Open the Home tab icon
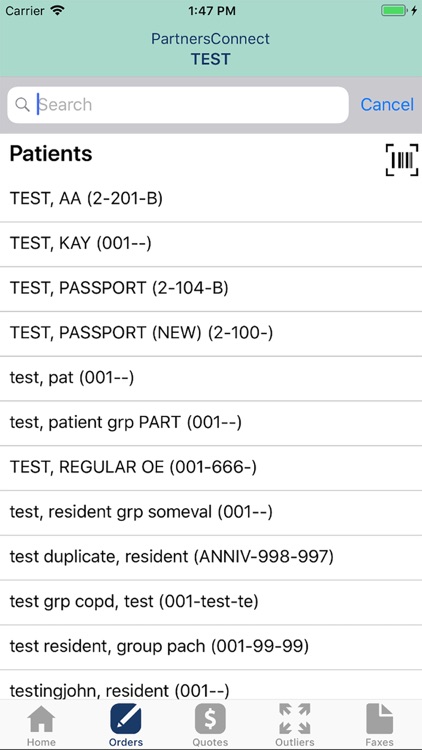This screenshot has width=422, height=750. click(41, 719)
